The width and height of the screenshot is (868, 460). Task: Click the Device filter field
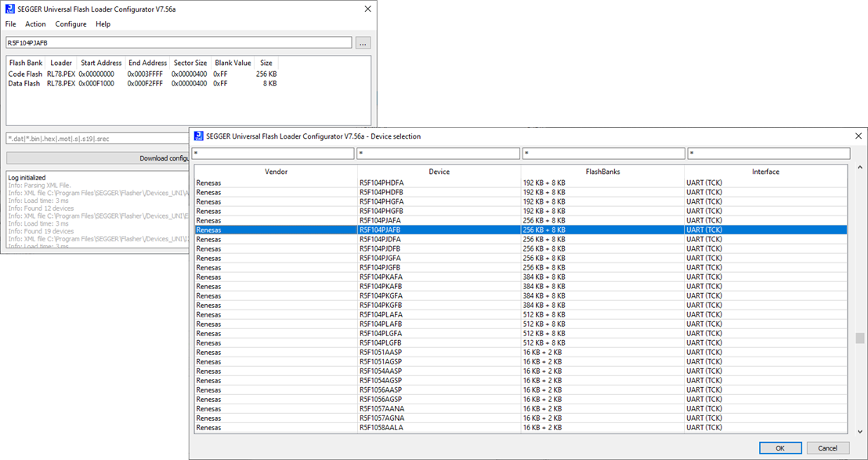[439, 154]
